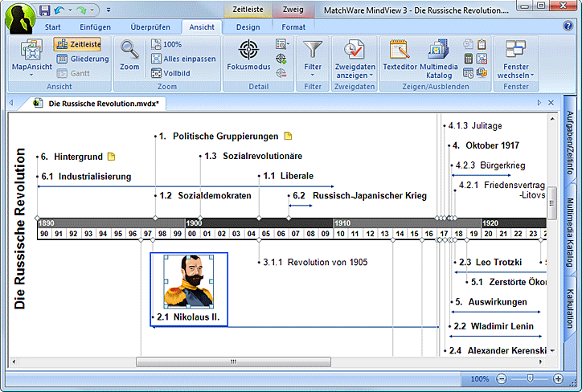
Task: Open the Design ribbon tab
Action: [248, 27]
